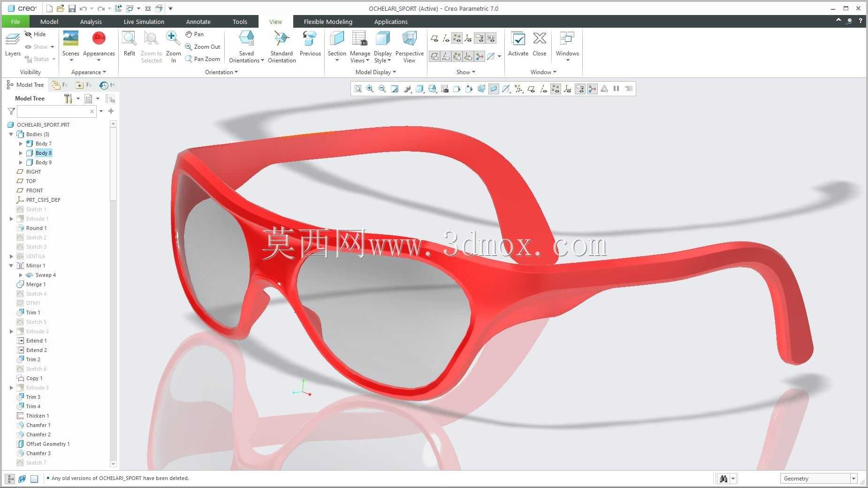This screenshot has height=488, width=868.
Task: Open the File menu
Action: click(x=15, y=22)
